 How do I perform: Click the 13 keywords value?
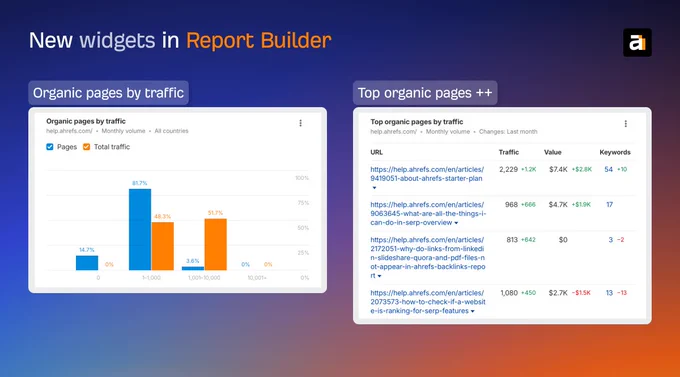pyautogui.click(x=609, y=293)
